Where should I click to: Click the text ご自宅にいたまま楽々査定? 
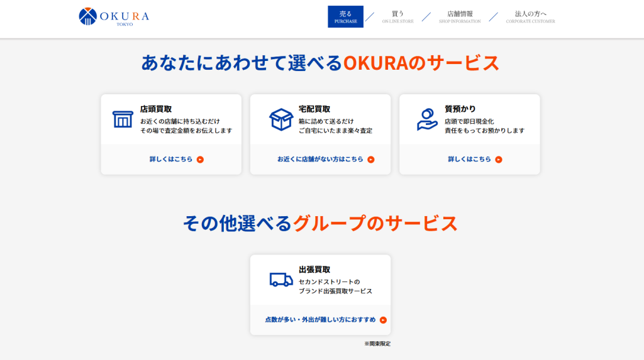point(336,131)
